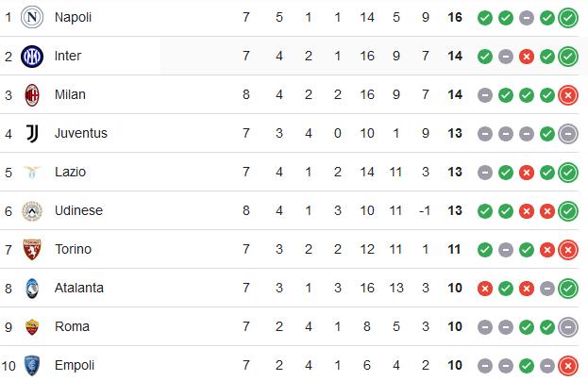Click Atalanta's first red loss form icon

pyautogui.click(x=485, y=289)
